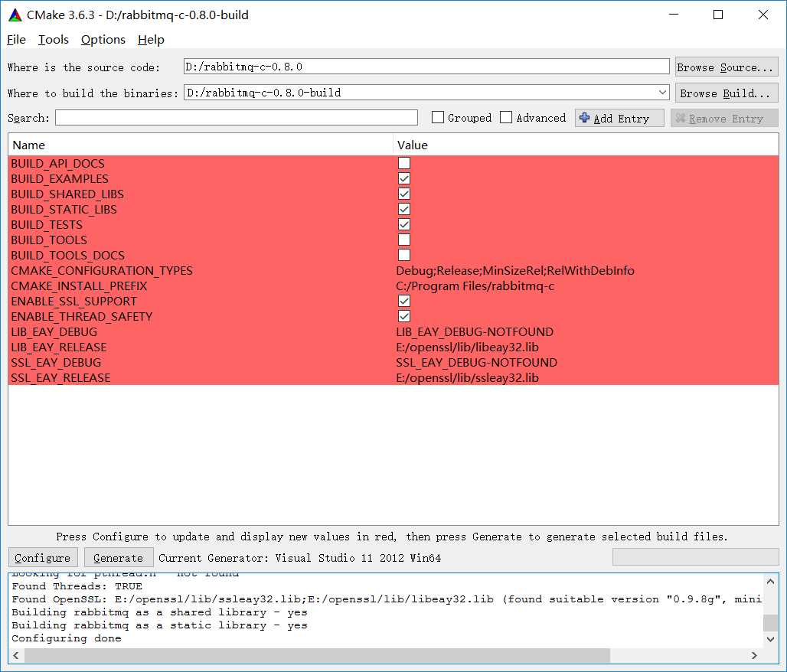Click the output log horizontal scrollbar thumb
The width and height of the screenshot is (787, 672).
(317, 655)
